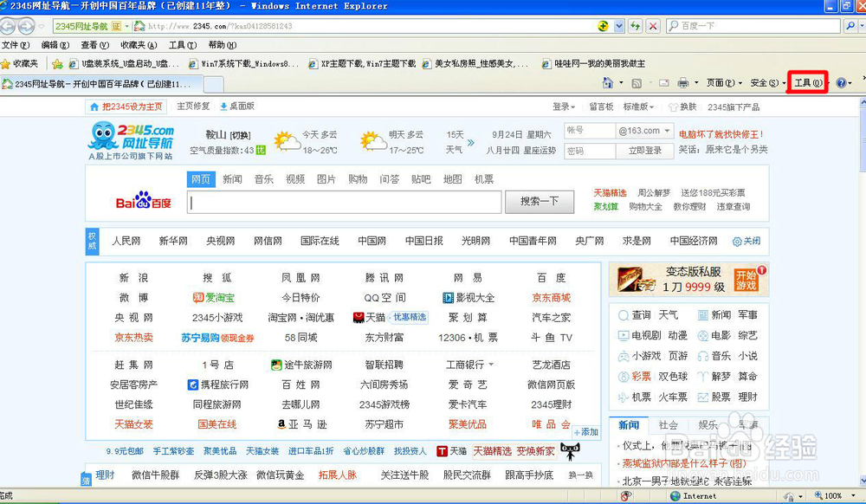Click the red Stop loading X icon
This screenshot has width=866, height=504.
click(x=653, y=26)
